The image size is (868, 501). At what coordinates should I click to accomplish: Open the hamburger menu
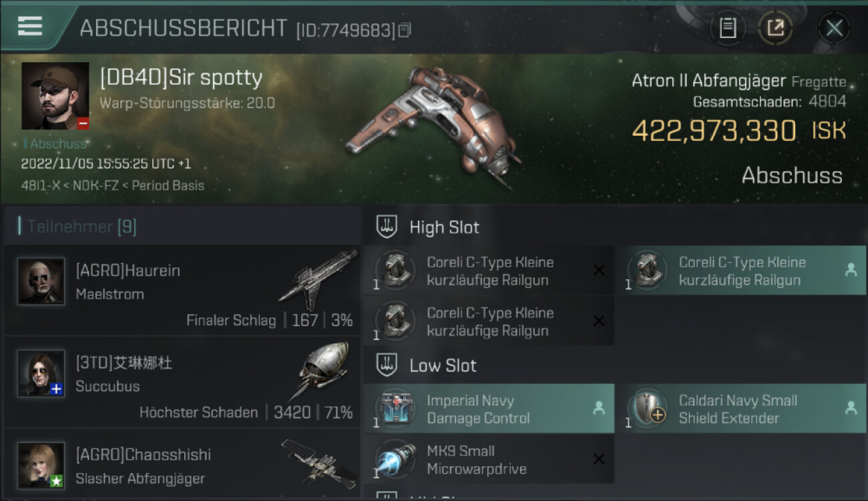pos(30,26)
